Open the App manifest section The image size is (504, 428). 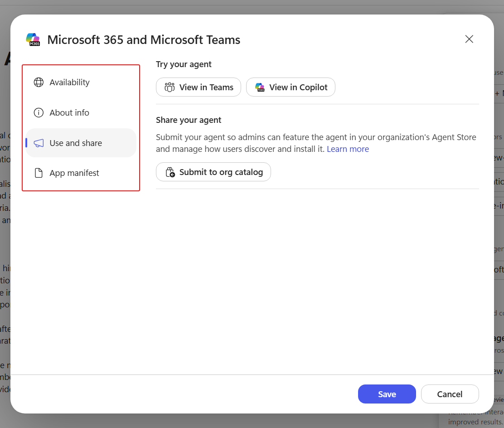tap(81, 173)
